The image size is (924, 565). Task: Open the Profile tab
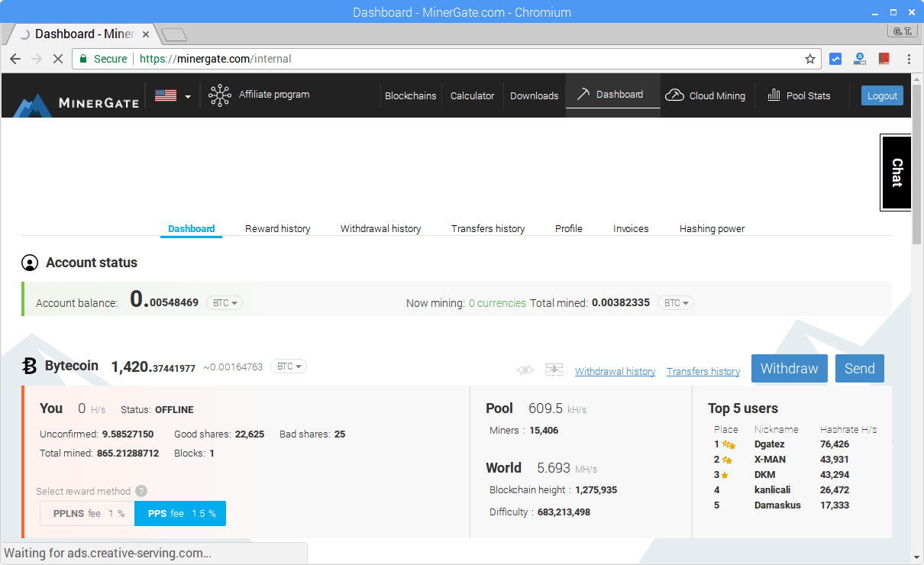pos(568,228)
